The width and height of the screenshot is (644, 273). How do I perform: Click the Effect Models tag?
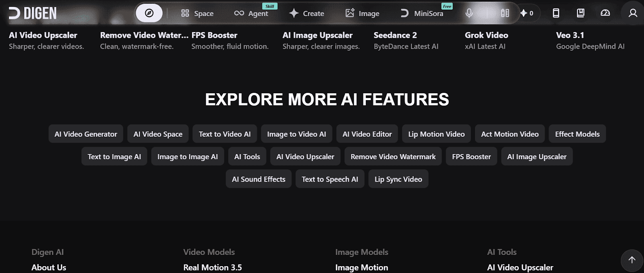(577, 134)
